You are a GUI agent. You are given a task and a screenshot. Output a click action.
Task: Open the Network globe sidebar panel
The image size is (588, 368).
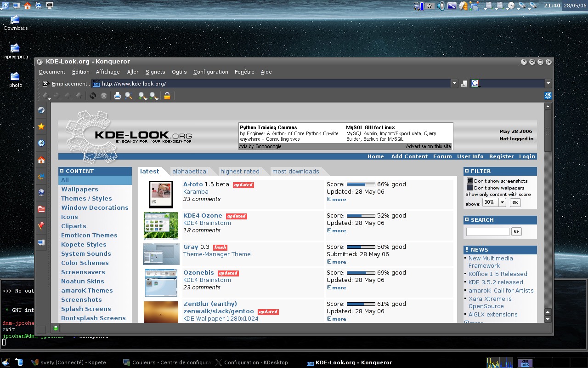click(41, 193)
